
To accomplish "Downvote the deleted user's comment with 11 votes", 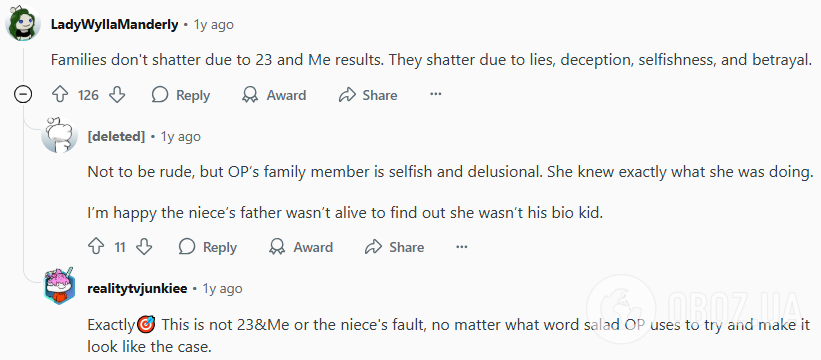I will (x=143, y=246).
